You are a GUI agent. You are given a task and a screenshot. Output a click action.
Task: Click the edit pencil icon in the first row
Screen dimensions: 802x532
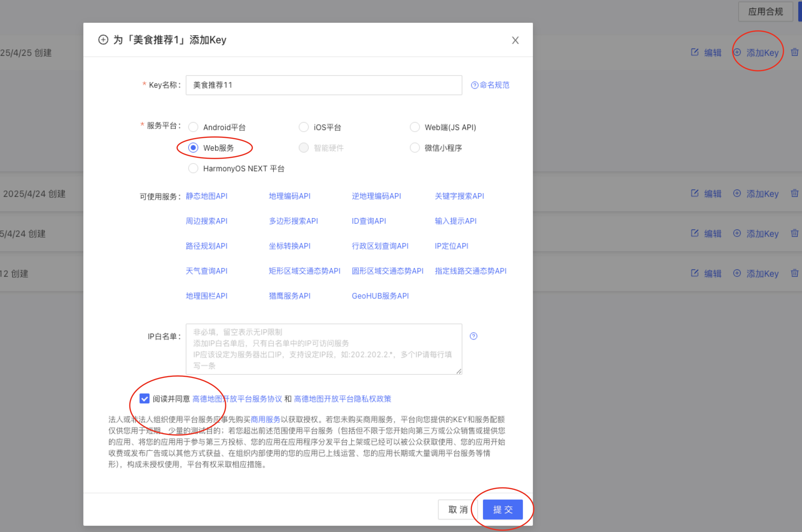click(x=694, y=52)
